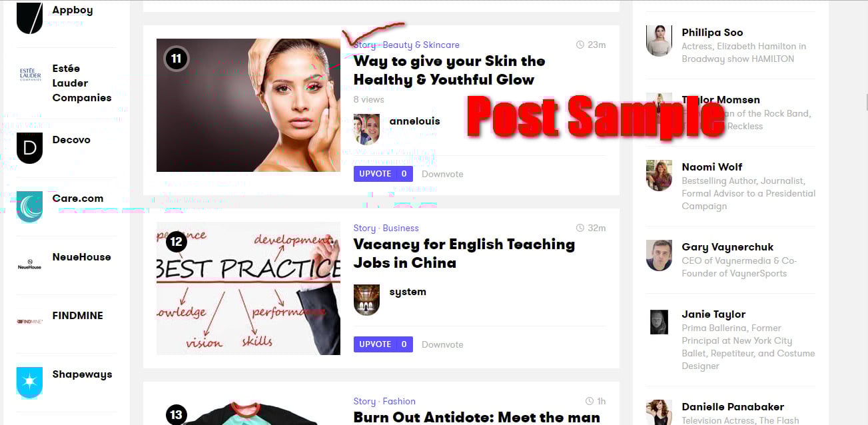Downvote the skin glow post
Screen dimensions: 868x425
442,174
